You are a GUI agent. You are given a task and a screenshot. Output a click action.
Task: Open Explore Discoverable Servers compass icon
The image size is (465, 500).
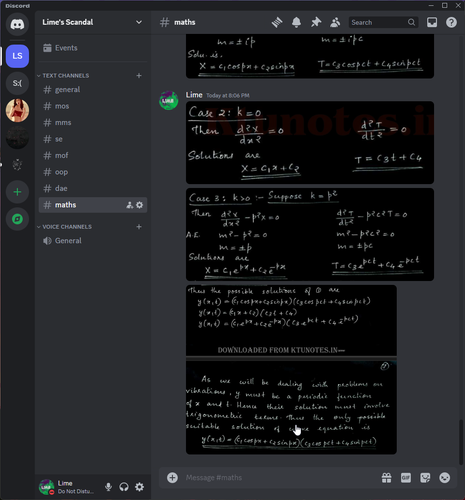(17, 219)
